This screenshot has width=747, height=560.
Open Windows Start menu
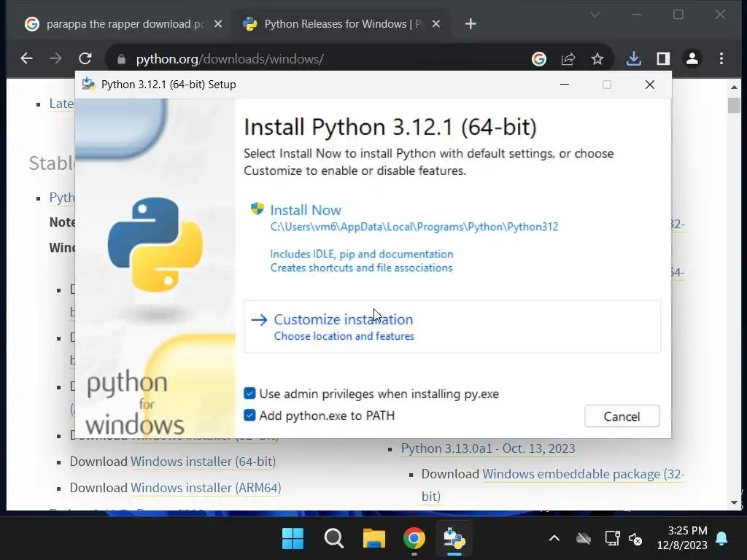click(293, 539)
